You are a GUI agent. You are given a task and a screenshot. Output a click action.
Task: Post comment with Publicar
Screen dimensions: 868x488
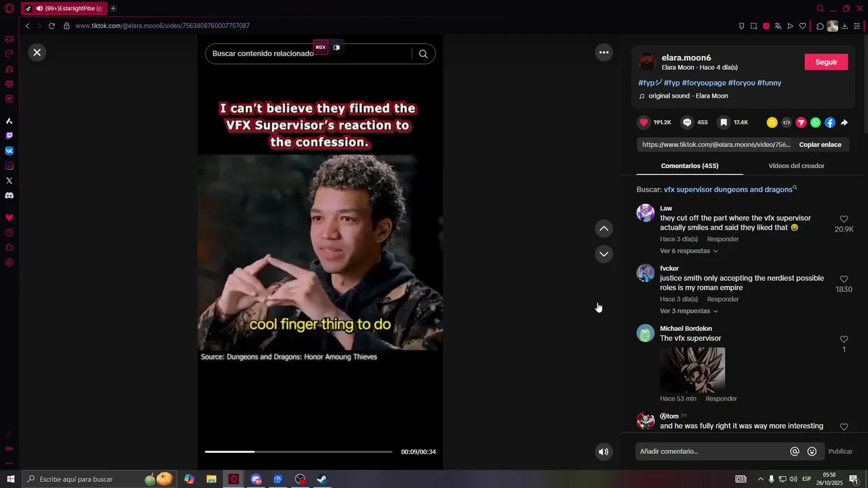click(x=840, y=451)
